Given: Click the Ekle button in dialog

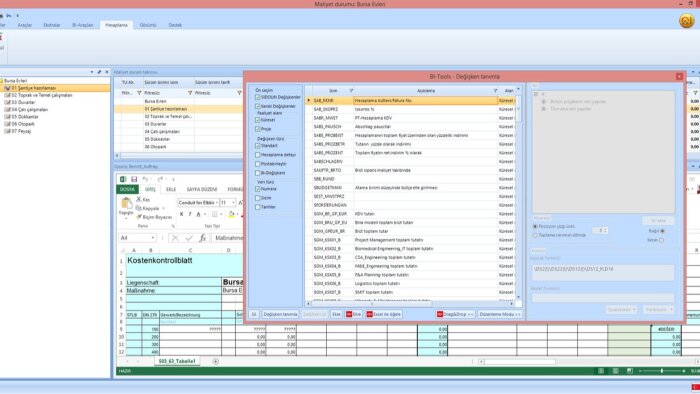Looking at the screenshot, I should pyautogui.click(x=336, y=314).
